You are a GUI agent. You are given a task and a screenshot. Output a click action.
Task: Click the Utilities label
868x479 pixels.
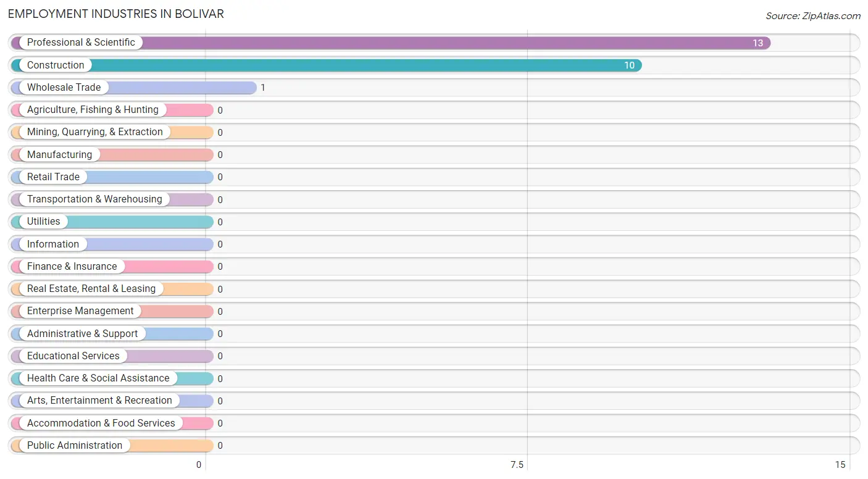[44, 222]
